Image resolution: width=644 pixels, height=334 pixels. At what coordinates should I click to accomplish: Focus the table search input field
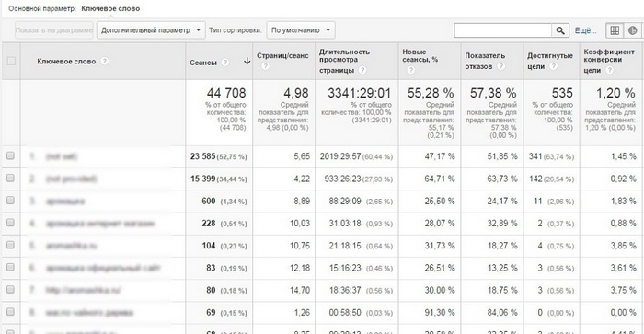(502, 30)
